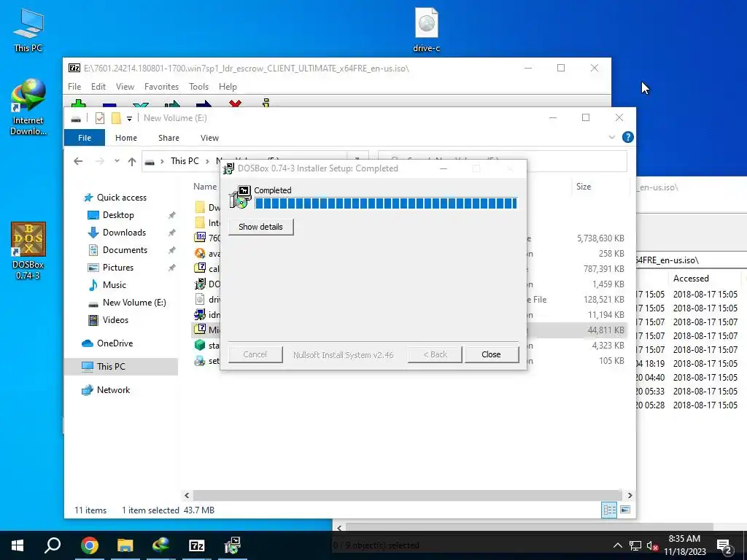The height and width of the screenshot is (560, 747).
Task: Open Videos in navigation pane
Action: pyautogui.click(x=115, y=320)
